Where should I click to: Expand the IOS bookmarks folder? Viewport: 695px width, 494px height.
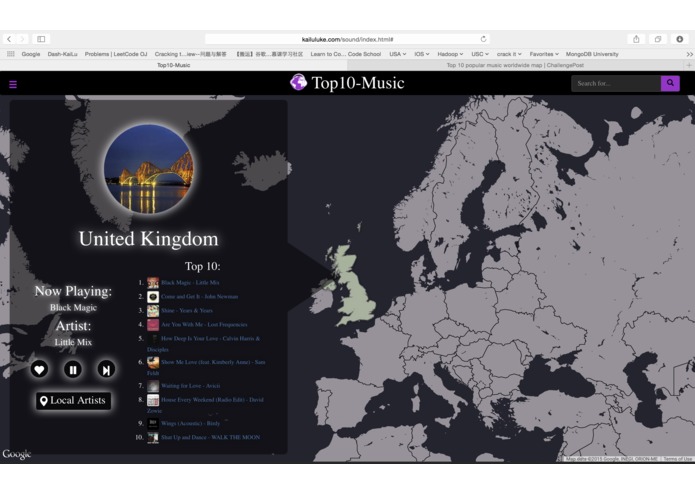(x=422, y=54)
